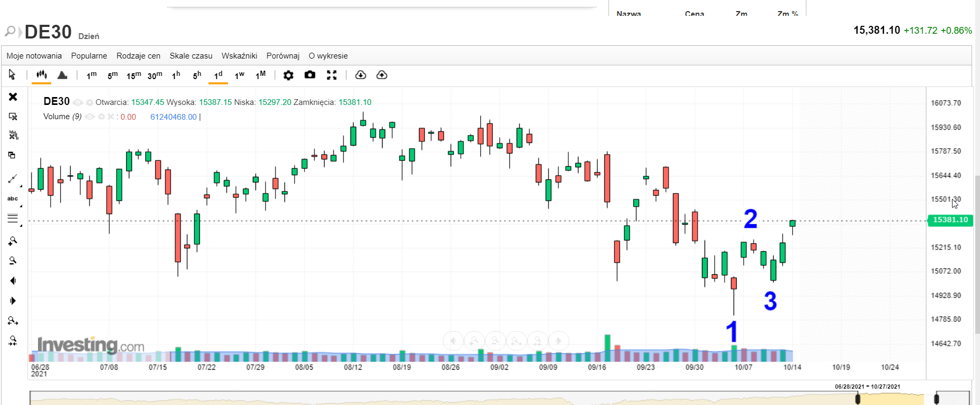Image resolution: width=980 pixels, height=405 pixels.
Task: Select 30 minute timeframe
Action: [x=155, y=75]
